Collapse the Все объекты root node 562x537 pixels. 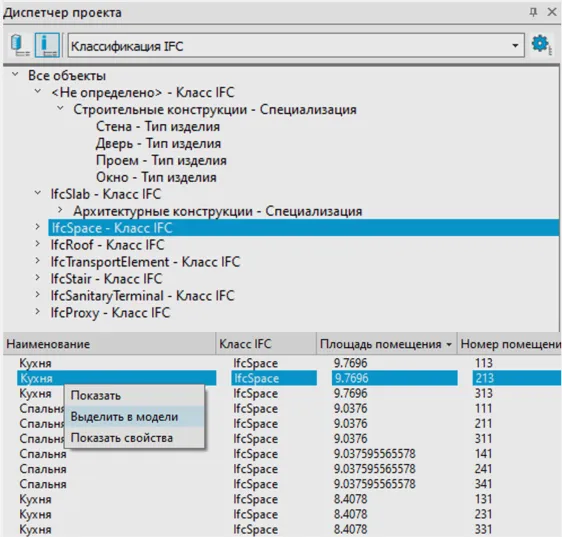15,75
